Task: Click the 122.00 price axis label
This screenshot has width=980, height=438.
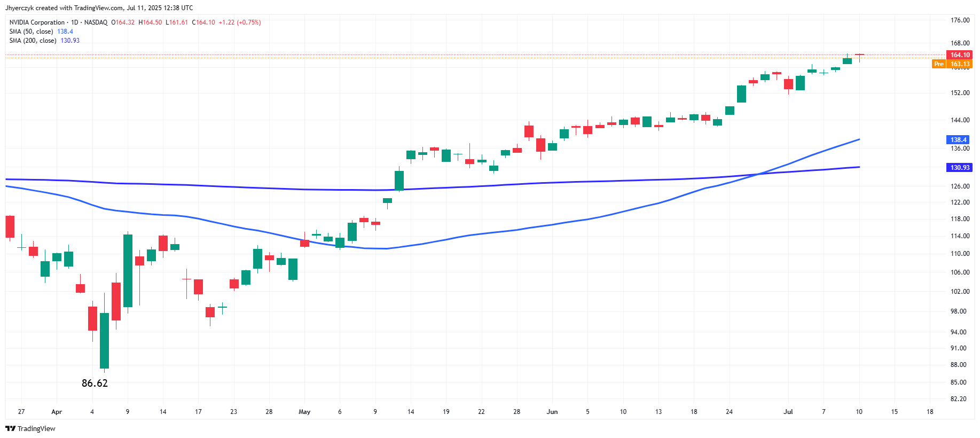Action: [960, 202]
